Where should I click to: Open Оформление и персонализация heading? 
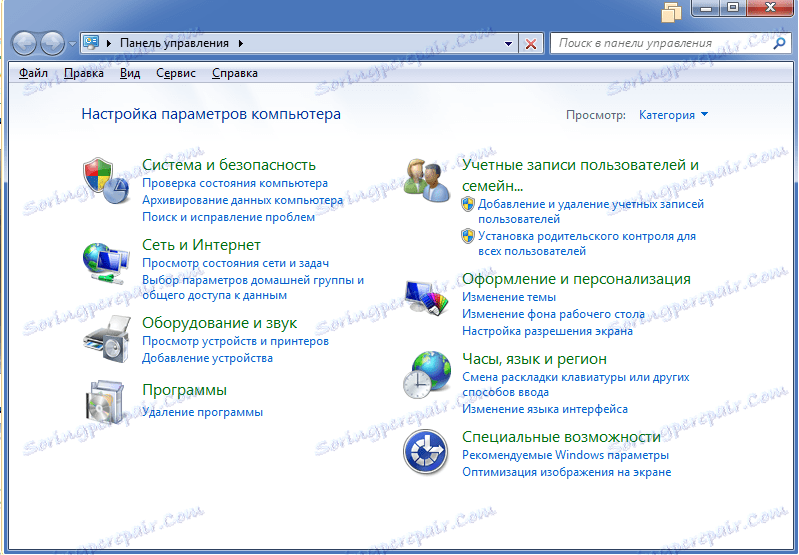point(576,279)
